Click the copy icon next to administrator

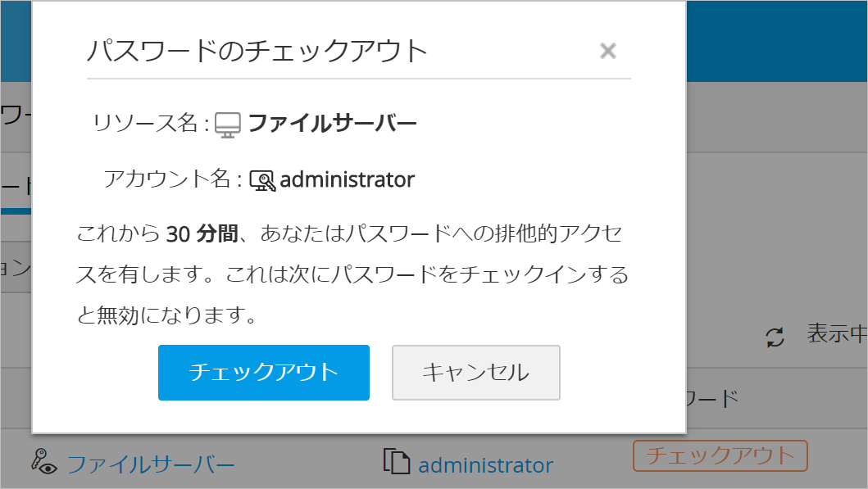click(396, 462)
